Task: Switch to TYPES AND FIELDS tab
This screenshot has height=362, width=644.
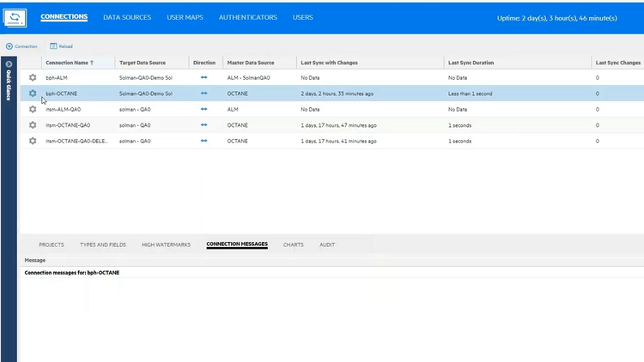Action: point(103,244)
